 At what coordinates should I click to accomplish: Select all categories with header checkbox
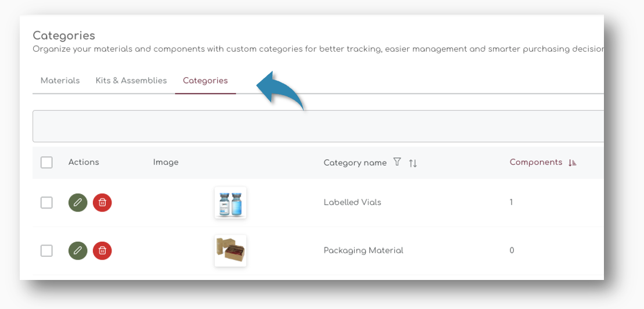point(46,163)
